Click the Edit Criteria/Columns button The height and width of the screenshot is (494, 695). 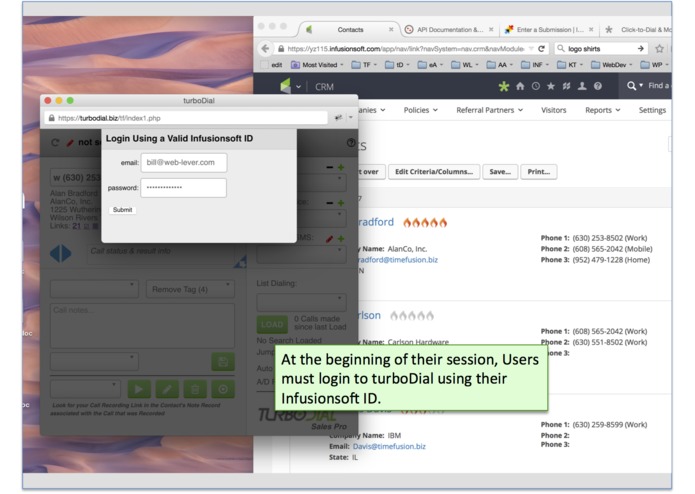tap(434, 172)
